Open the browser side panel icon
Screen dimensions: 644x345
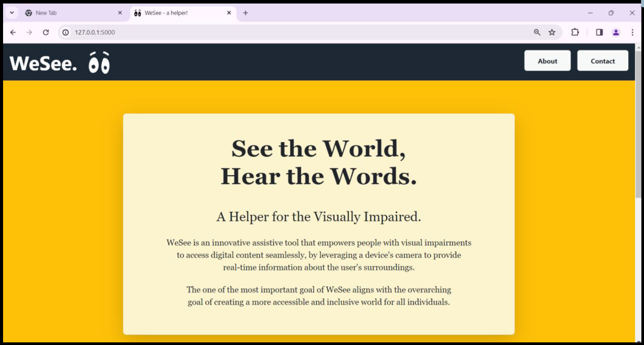coord(599,32)
